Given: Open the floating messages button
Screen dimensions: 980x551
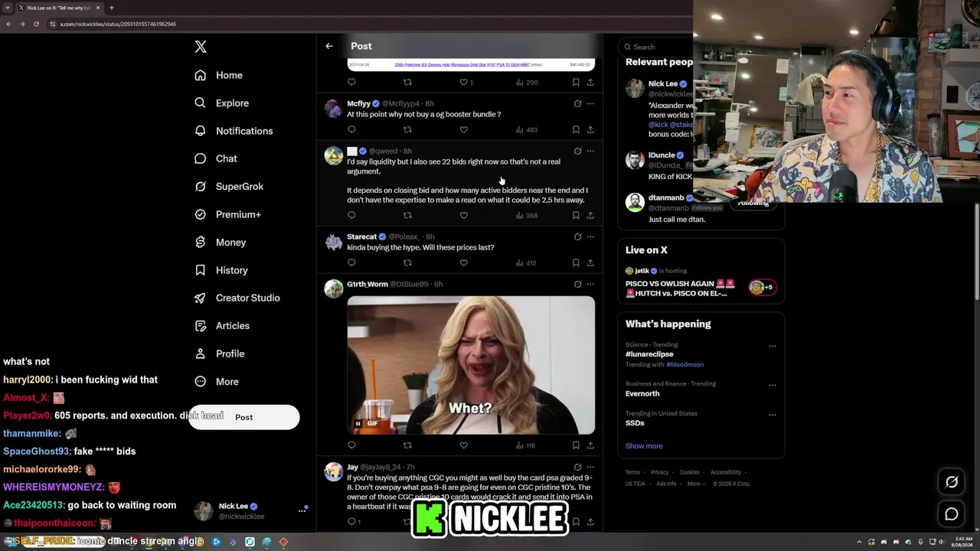Looking at the screenshot, I should coord(952,514).
